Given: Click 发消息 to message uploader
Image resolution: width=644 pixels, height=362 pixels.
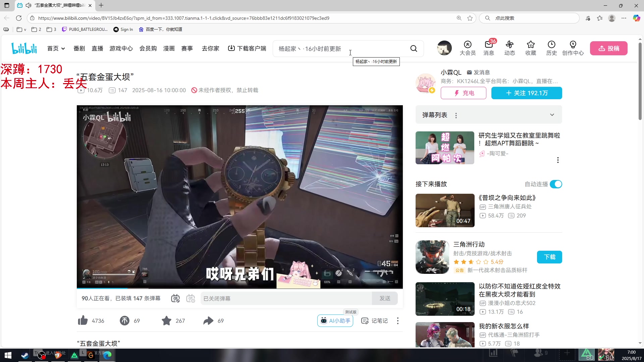Looking at the screenshot, I should [478, 72].
